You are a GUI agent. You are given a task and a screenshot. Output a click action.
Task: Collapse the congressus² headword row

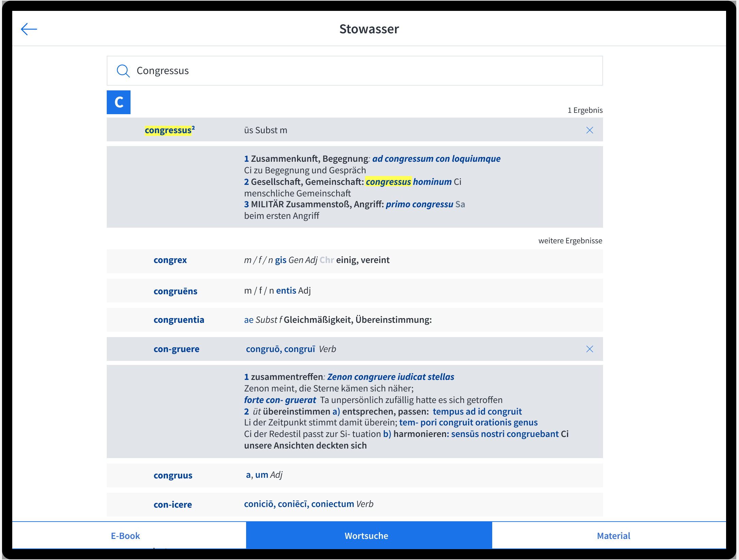click(x=355, y=130)
